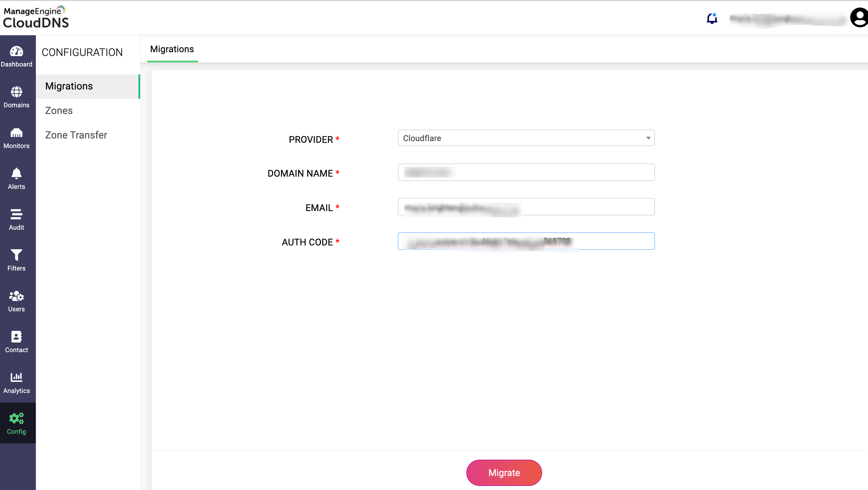
Task: Open Zone Transfer configuration item
Action: [x=76, y=135]
